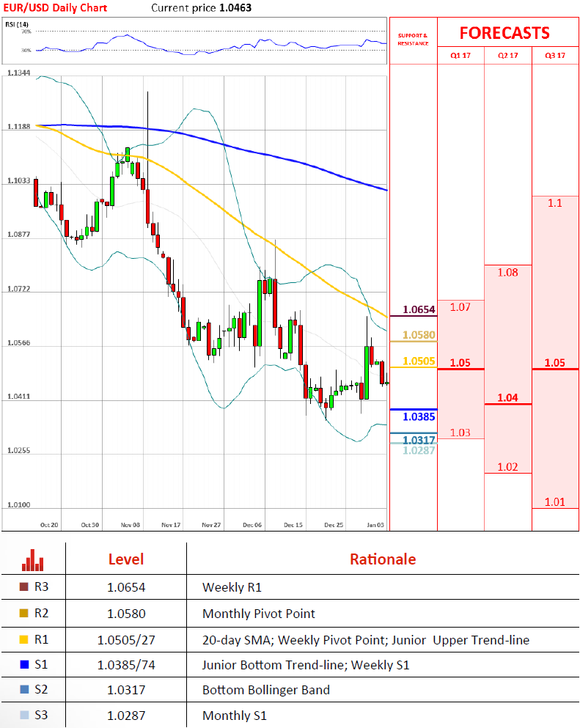
Task: Click the Q2 17 forecast 1.02 value
Action: pyautogui.click(x=507, y=467)
